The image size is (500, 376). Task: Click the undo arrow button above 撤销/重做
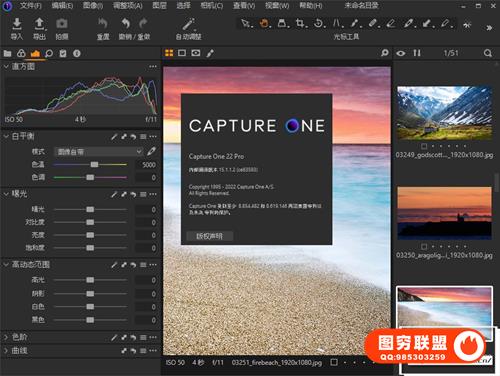125,24
